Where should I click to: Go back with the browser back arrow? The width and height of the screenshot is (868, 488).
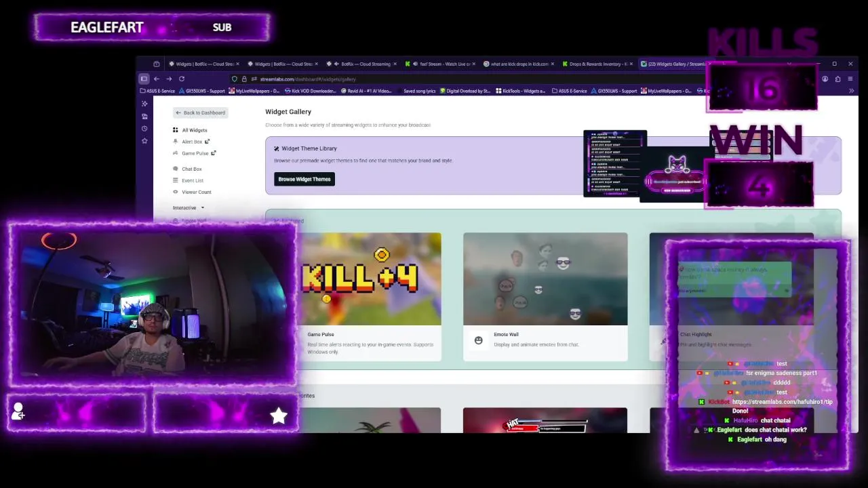(x=157, y=79)
